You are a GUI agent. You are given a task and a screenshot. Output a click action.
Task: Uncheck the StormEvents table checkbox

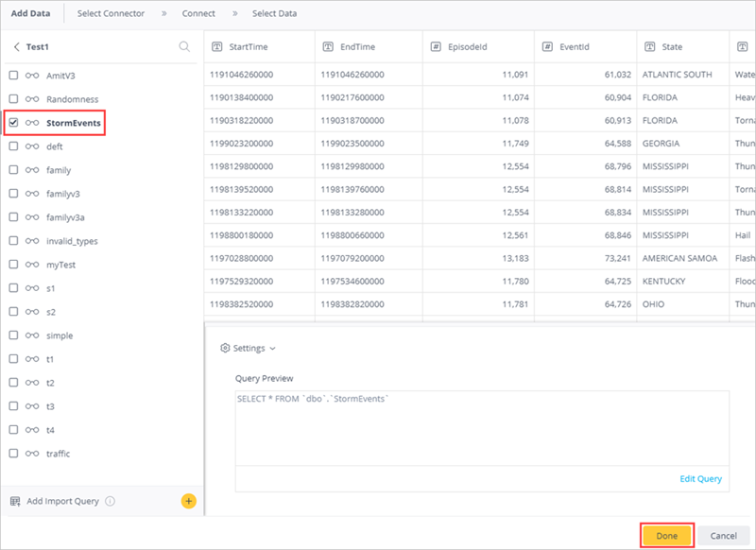13,123
